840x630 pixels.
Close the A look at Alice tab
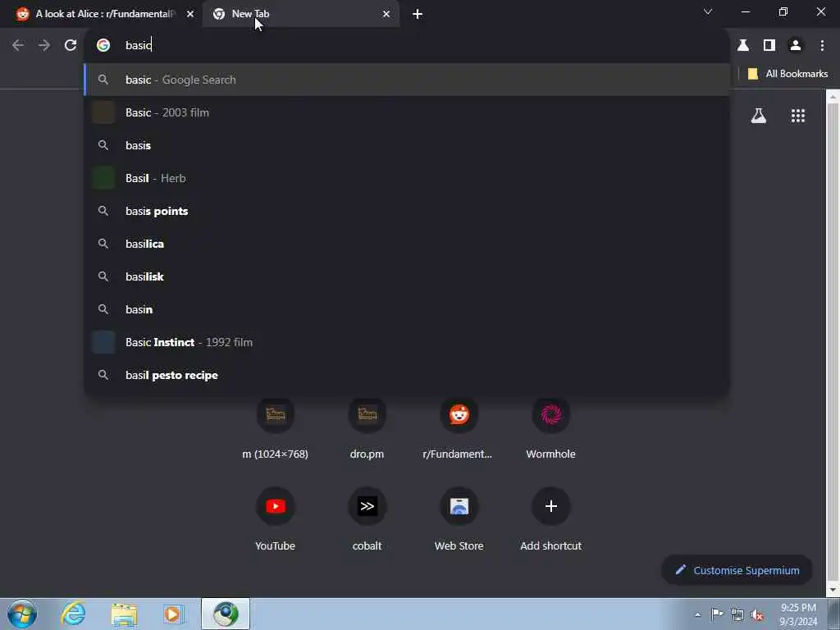pyautogui.click(x=190, y=14)
